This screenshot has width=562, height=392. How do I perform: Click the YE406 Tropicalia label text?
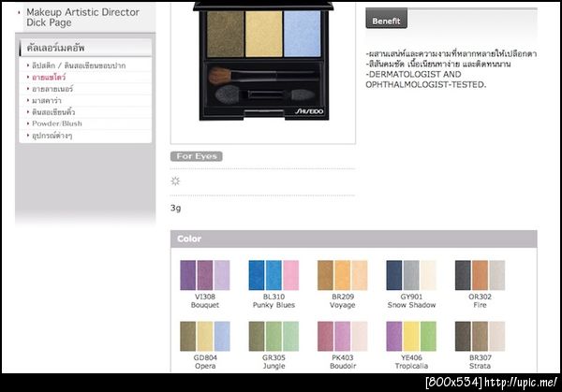point(411,361)
